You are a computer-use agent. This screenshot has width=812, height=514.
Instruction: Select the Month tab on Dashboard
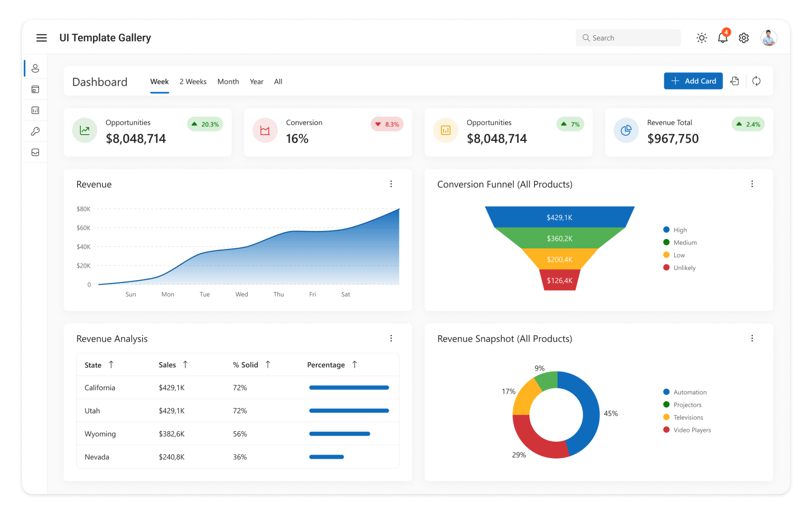pyautogui.click(x=228, y=81)
